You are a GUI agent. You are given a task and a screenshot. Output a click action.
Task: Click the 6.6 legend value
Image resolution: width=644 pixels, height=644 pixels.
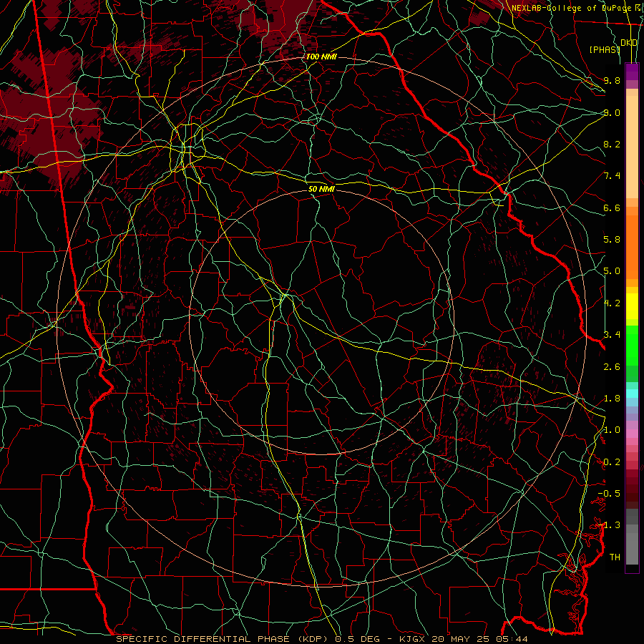(612, 208)
